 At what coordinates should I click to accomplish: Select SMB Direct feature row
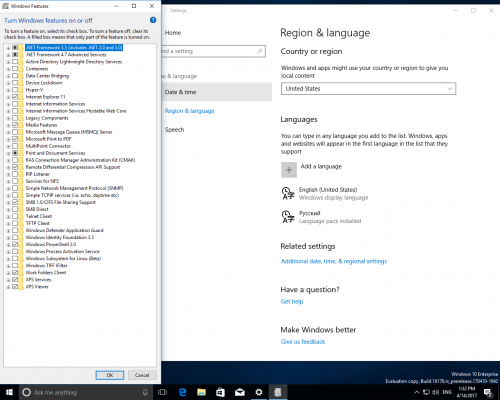[x=37, y=209]
